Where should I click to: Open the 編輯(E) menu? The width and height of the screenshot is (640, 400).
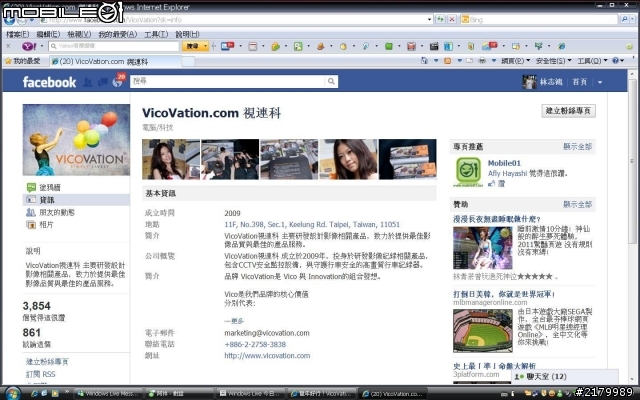pyautogui.click(x=48, y=34)
